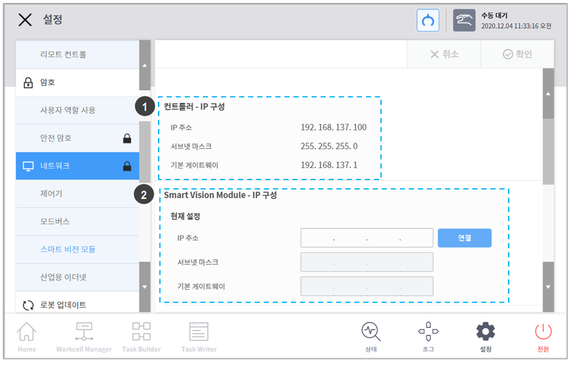The width and height of the screenshot is (588, 377).
Task: Click the 확인 confirm button
Action: [518, 54]
